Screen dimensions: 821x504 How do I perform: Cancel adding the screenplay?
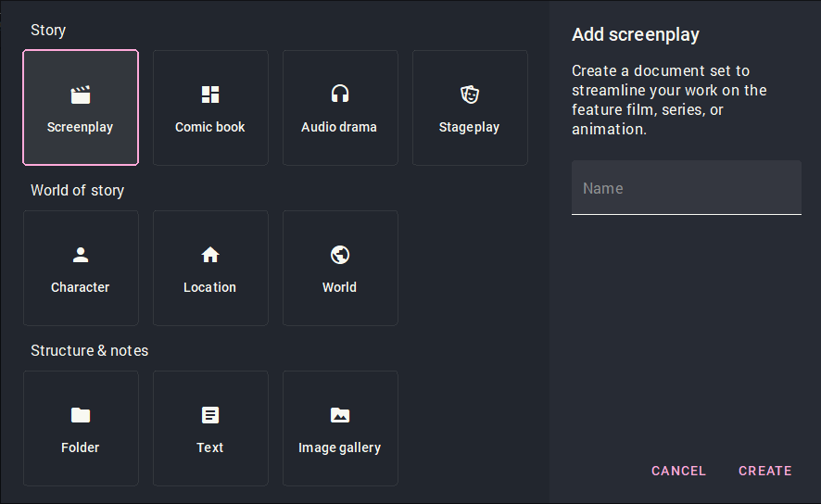coord(678,471)
